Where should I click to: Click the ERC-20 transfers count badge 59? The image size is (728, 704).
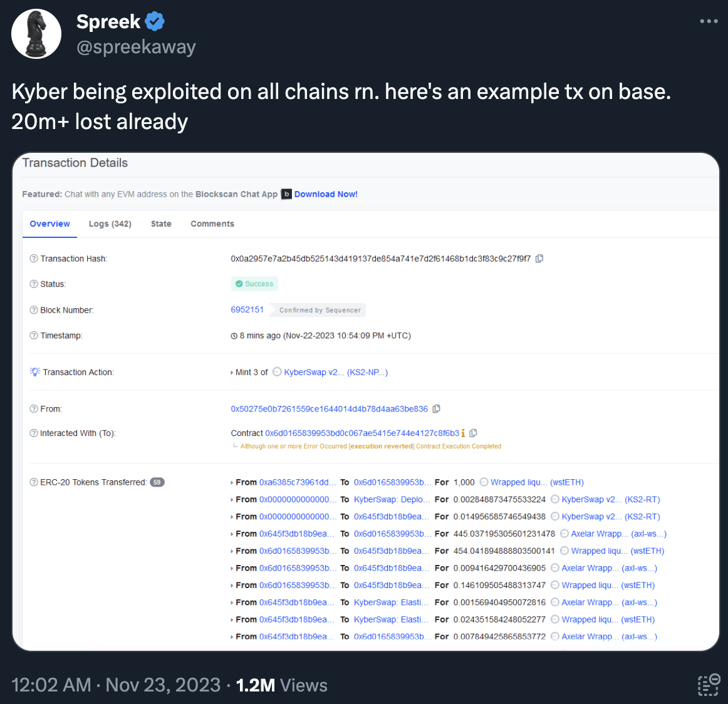coord(157,482)
